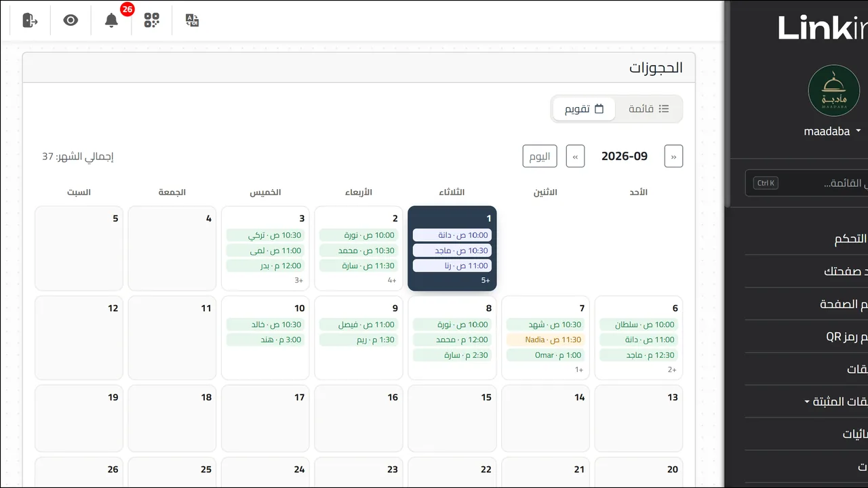Select day 15 calendar cell
This screenshot has width=868, height=488.
coord(452,418)
